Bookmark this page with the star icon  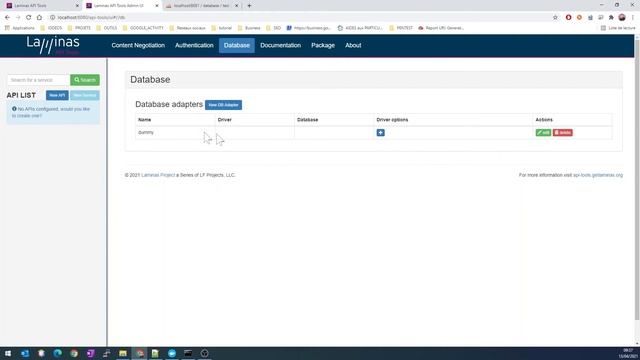click(555, 18)
